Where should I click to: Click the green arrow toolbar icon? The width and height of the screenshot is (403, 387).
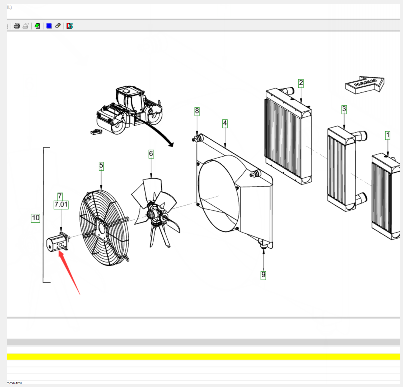38,26
